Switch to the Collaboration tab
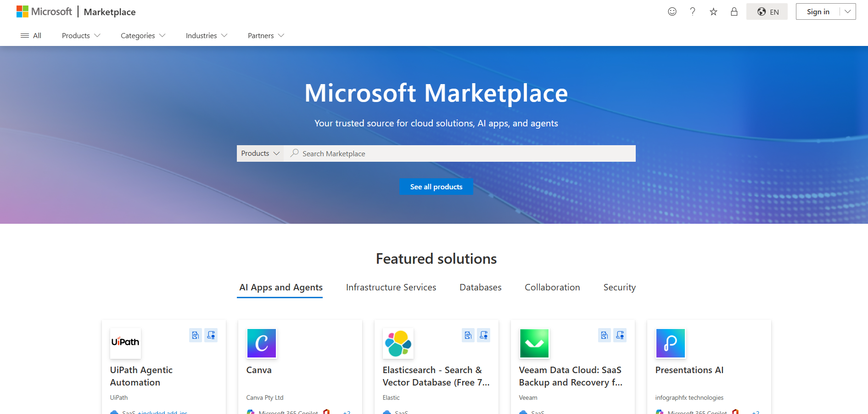The image size is (868, 414). 552,287
